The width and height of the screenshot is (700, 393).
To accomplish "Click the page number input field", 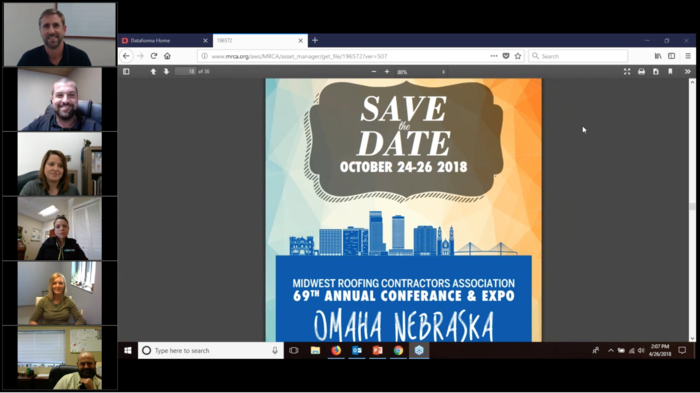I will [x=185, y=71].
